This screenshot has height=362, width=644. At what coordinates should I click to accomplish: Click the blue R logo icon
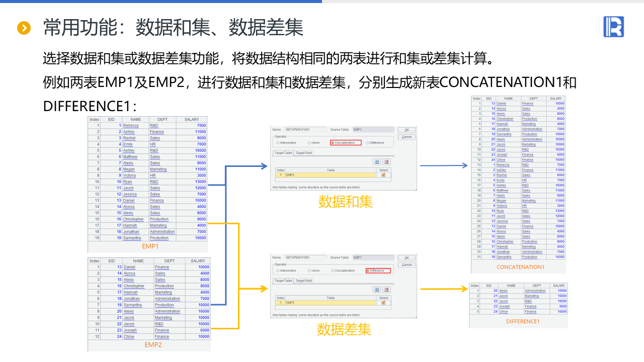(613, 27)
